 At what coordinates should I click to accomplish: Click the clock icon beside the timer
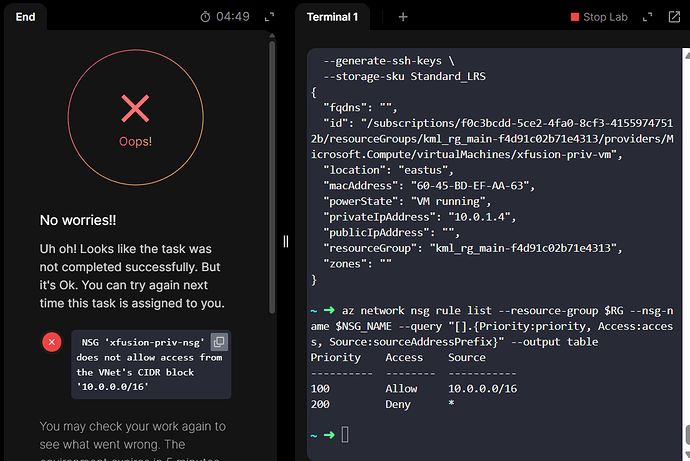click(x=205, y=17)
